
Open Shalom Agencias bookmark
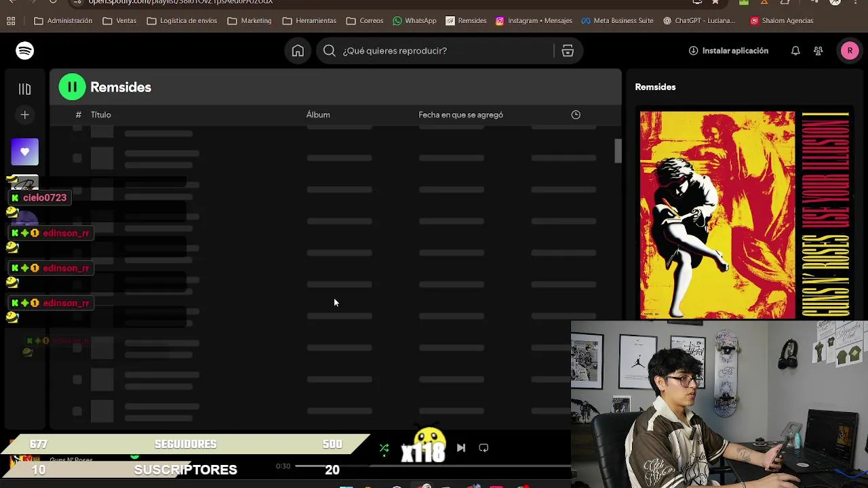point(782,21)
